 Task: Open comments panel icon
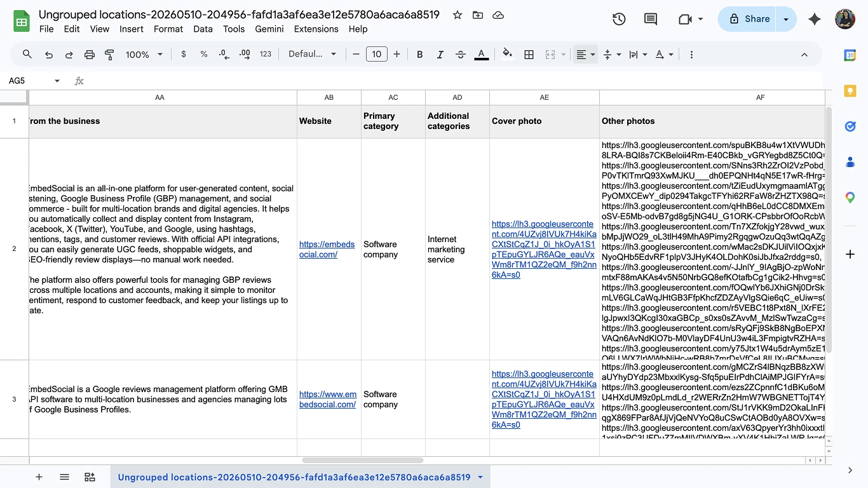[651, 19]
